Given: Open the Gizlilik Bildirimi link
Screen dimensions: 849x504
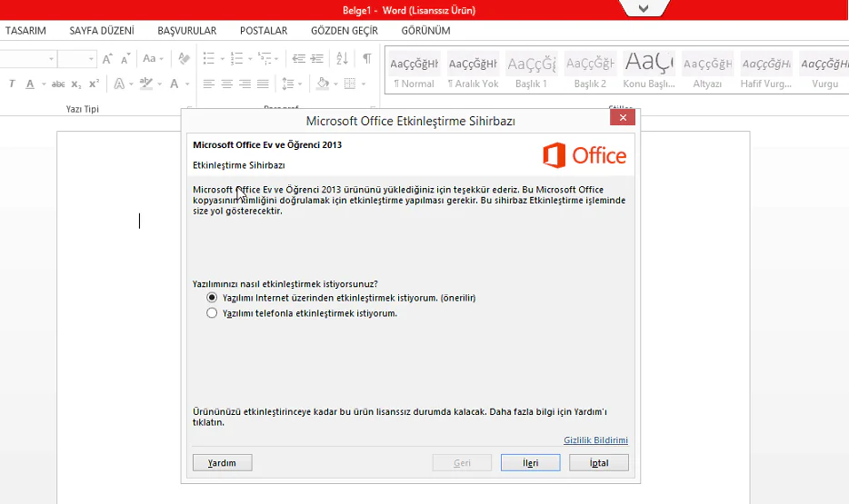Looking at the screenshot, I should (595, 440).
